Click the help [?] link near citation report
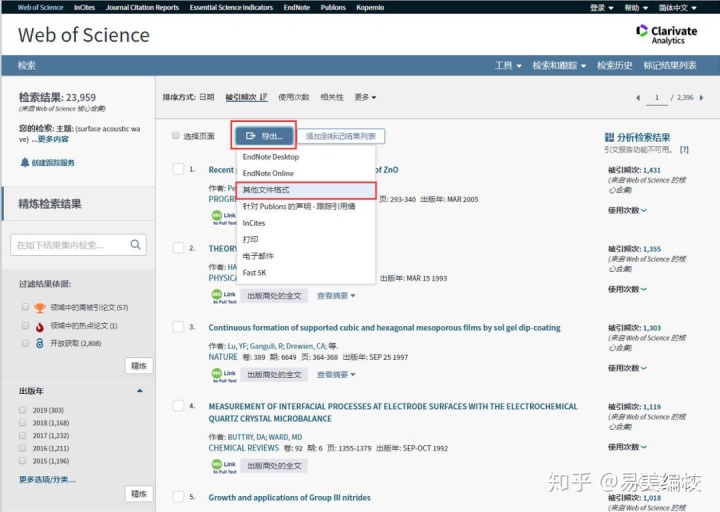 pos(684,150)
